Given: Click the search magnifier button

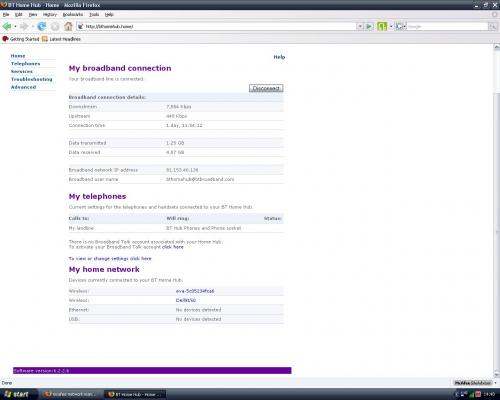Looking at the screenshot, I should point(493,26).
